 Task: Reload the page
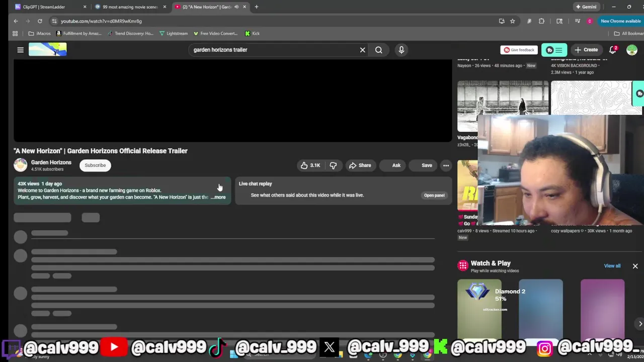click(40, 21)
